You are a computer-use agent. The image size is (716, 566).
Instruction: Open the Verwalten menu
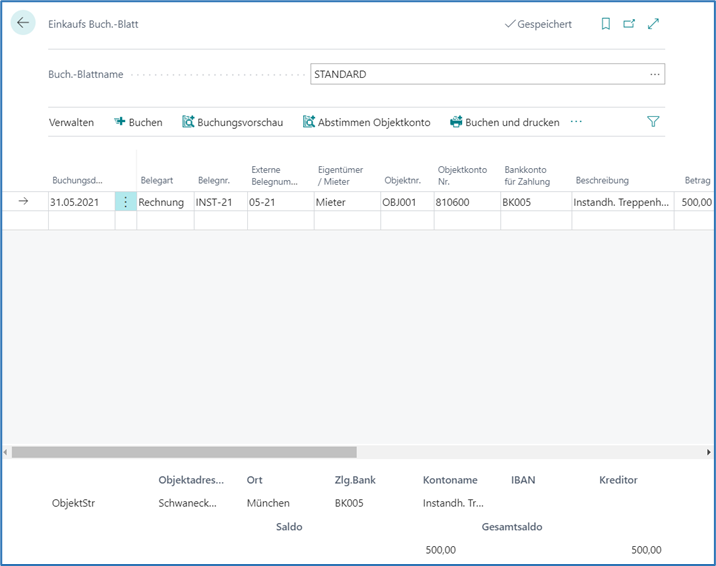click(71, 122)
